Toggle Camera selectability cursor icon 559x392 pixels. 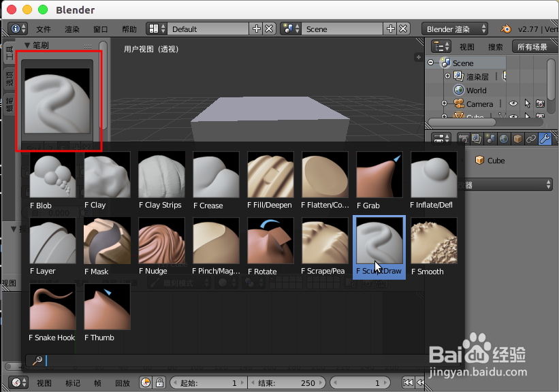(x=527, y=103)
